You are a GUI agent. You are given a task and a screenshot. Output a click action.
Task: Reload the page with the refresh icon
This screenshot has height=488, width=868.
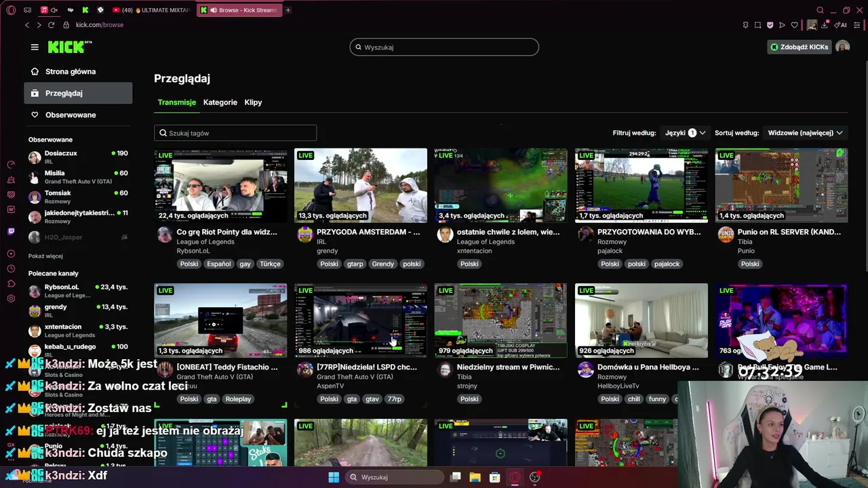(51, 25)
